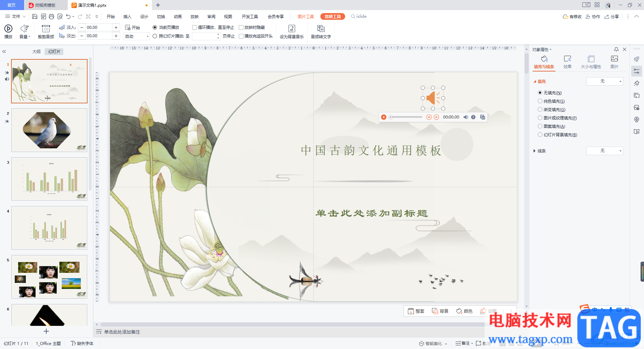Open the start mode dropdown showing 自动
This screenshot has width=644, height=349.
[x=137, y=36]
